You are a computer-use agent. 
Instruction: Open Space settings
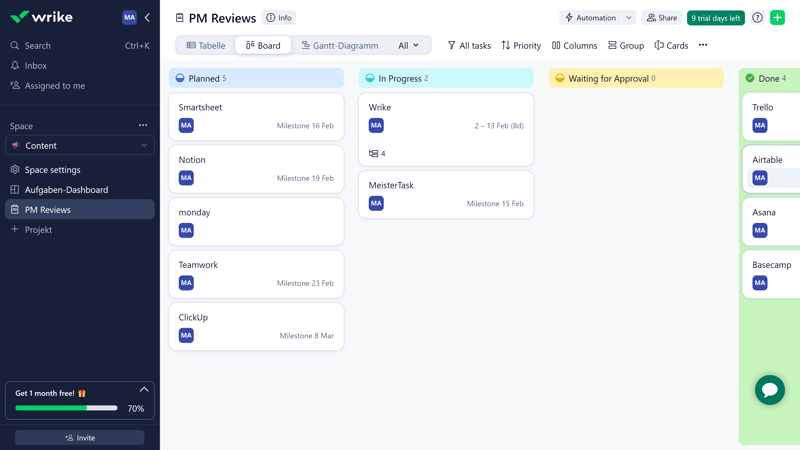coord(80,169)
